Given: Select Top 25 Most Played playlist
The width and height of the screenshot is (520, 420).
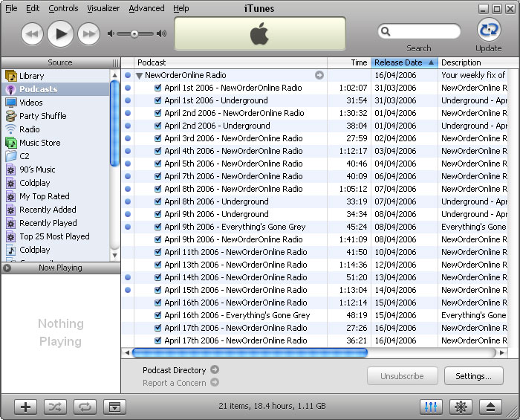Looking at the screenshot, I should (x=56, y=236).
